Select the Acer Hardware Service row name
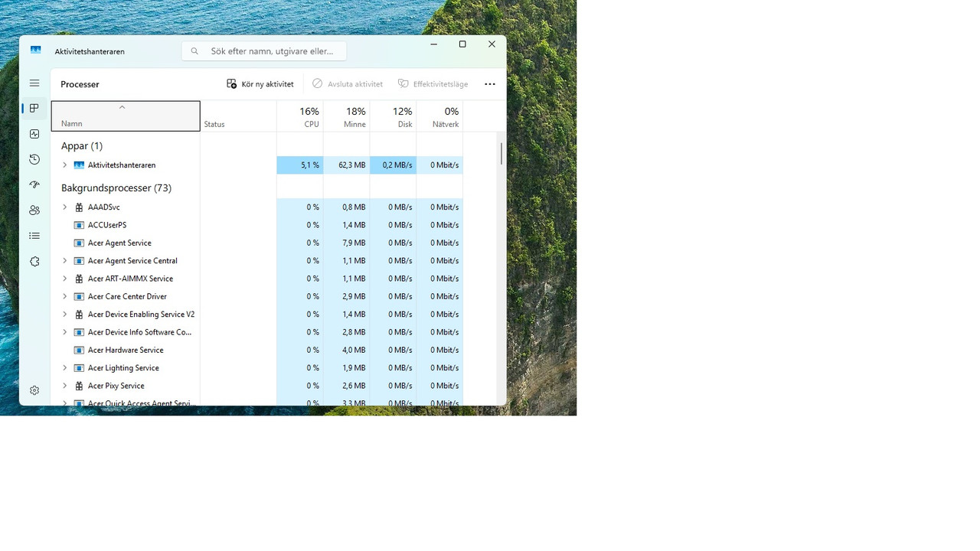This screenshot has width=980, height=551. click(x=126, y=350)
